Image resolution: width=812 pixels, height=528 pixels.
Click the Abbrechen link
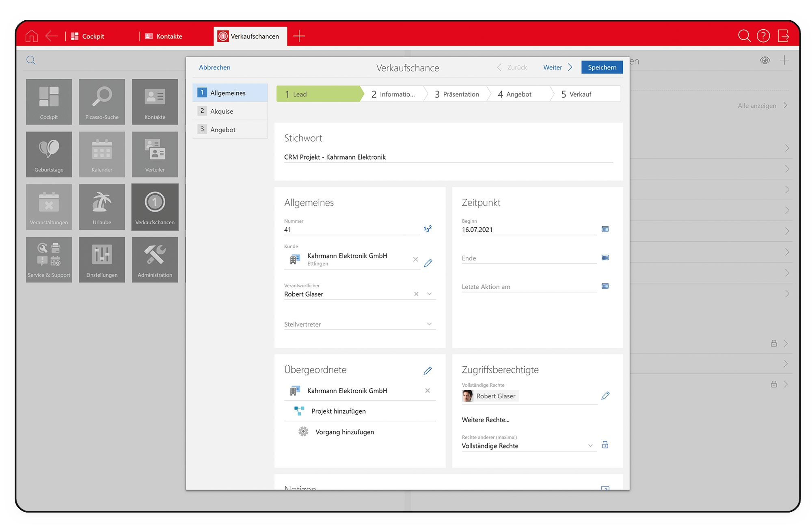click(x=214, y=67)
